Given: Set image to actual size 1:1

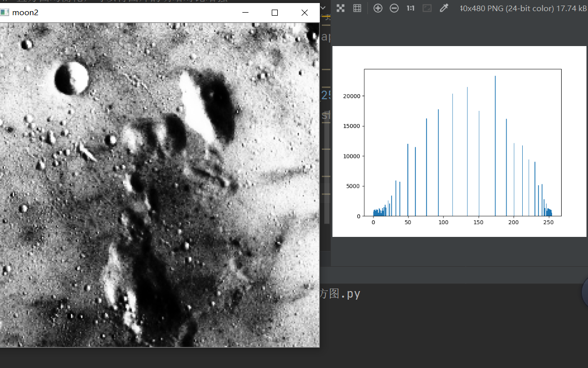Looking at the screenshot, I should click(x=410, y=8).
